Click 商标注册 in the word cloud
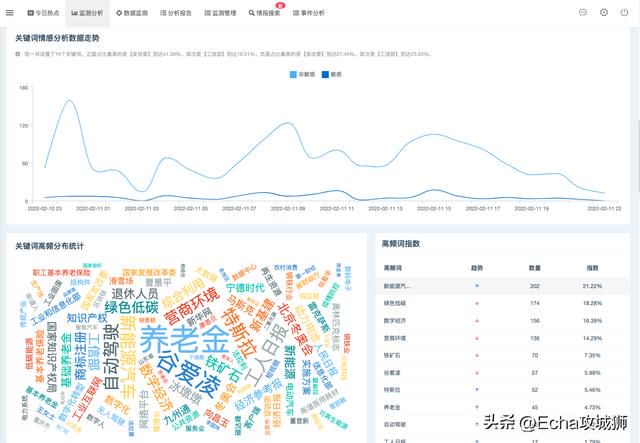Image resolution: width=640 pixels, height=443 pixels. 81,354
